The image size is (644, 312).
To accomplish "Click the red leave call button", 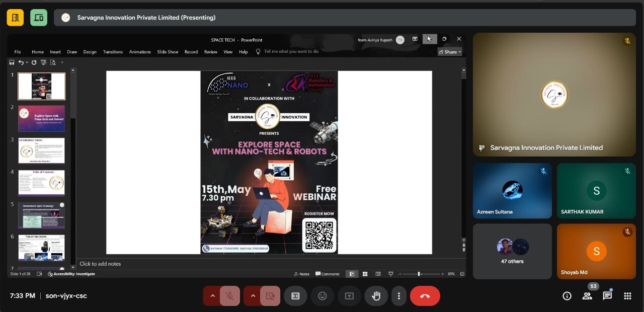I will tap(425, 296).
